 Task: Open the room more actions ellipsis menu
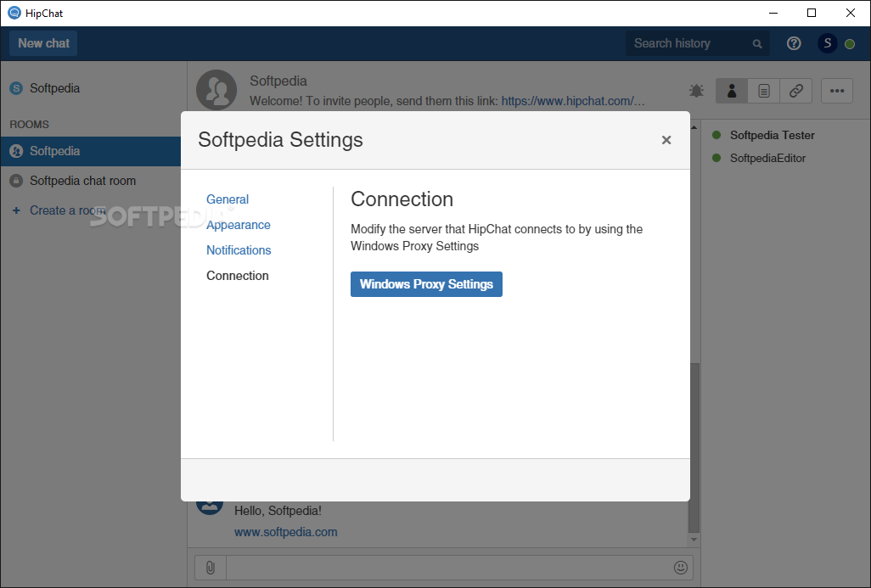click(836, 91)
